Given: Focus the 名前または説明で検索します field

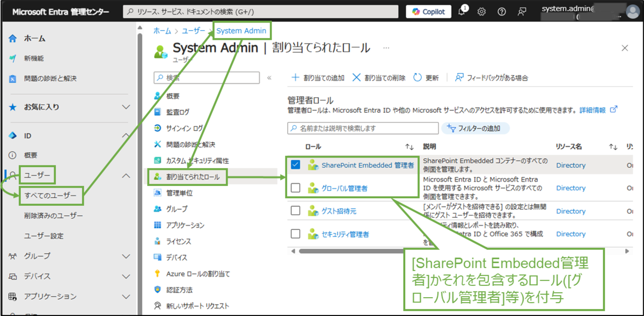Looking at the screenshot, I should pos(363,128).
